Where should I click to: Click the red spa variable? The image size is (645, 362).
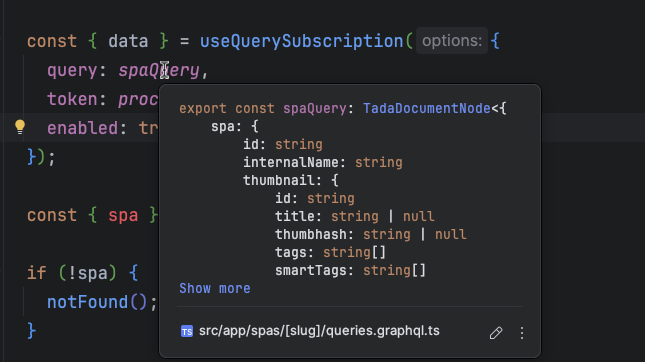[x=123, y=215]
